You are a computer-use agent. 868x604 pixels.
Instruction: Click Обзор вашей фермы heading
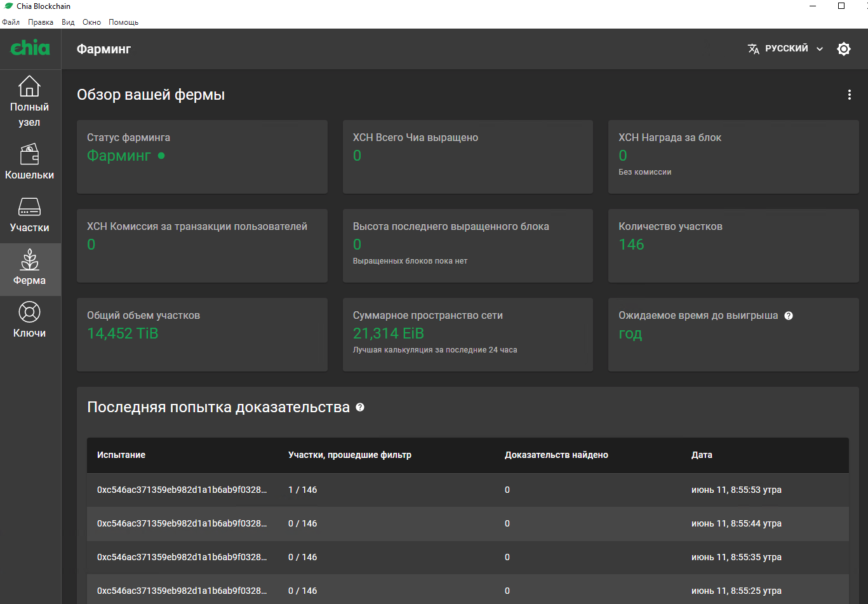click(151, 95)
